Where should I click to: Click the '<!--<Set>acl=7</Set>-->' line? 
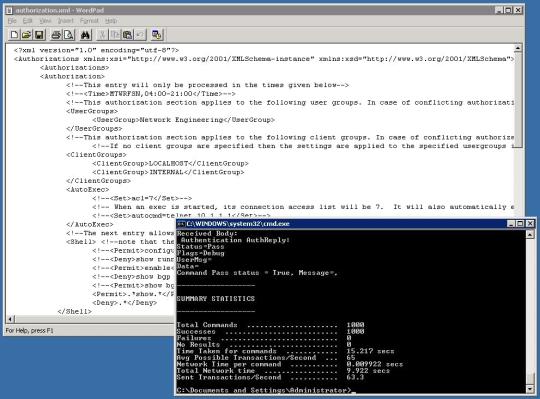(142, 198)
